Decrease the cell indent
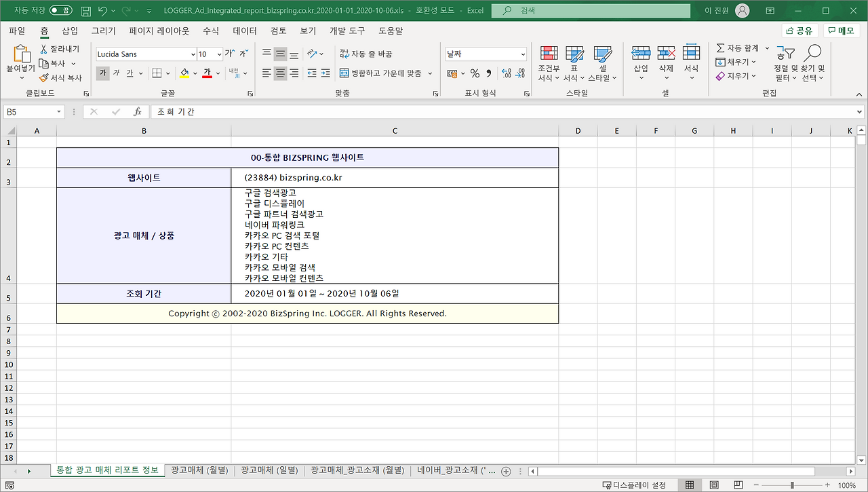868x492 pixels. 312,73
